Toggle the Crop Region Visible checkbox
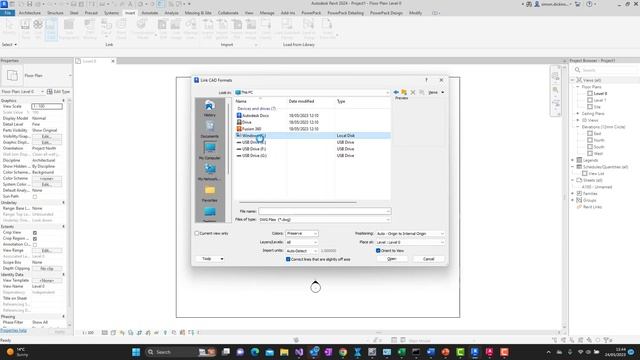Screen dimensions: 640x360 click(35, 239)
